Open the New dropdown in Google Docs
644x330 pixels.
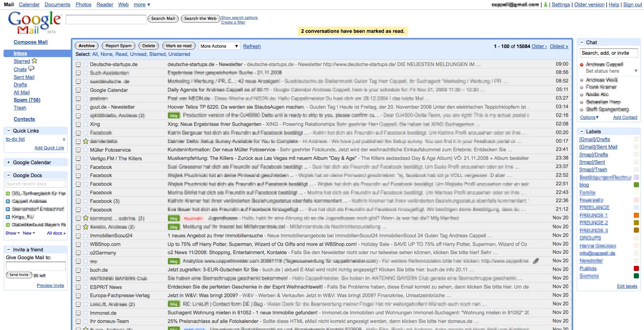[29, 233]
